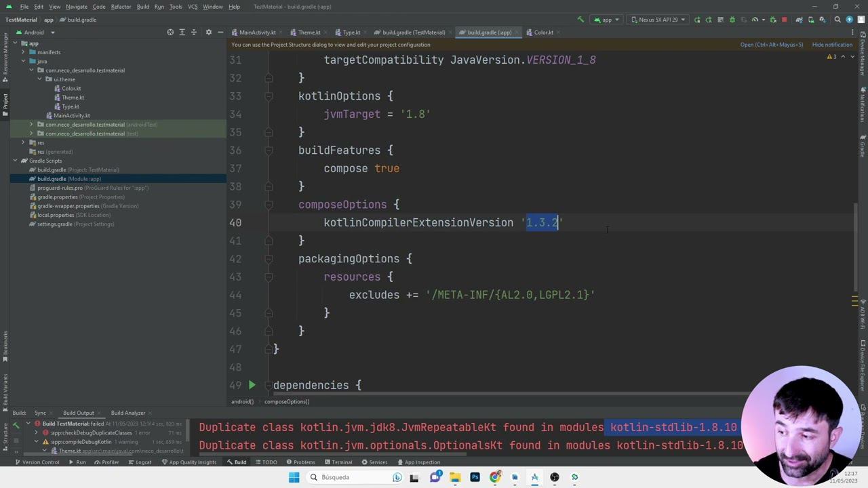Click the warnings count indicator in editor
Image resolution: width=868 pixels, height=488 pixels.
831,56
